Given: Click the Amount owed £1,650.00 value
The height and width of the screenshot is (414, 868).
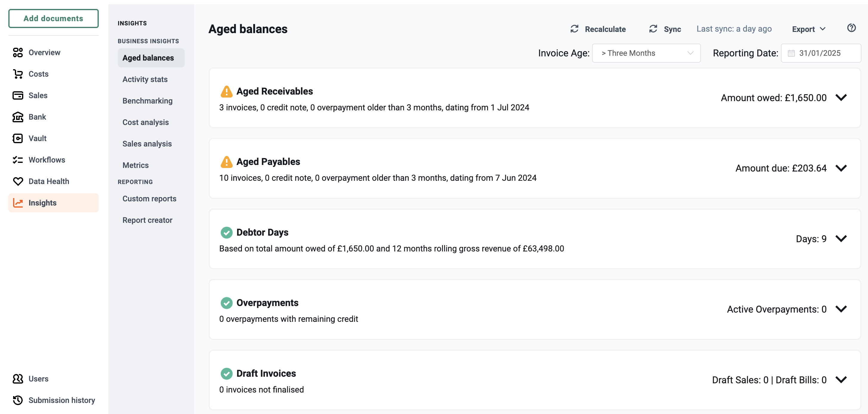Looking at the screenshot, I should tap(773, 98).
